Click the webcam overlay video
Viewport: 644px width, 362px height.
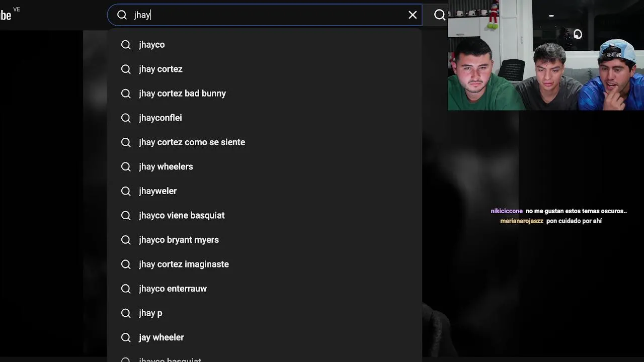[546, 55]
